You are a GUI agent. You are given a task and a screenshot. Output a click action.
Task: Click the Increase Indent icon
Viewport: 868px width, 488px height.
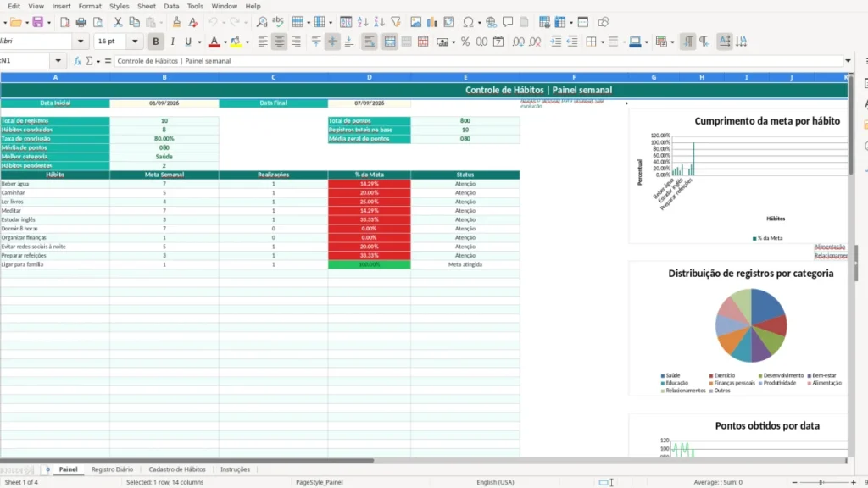[x=556, y=42]
